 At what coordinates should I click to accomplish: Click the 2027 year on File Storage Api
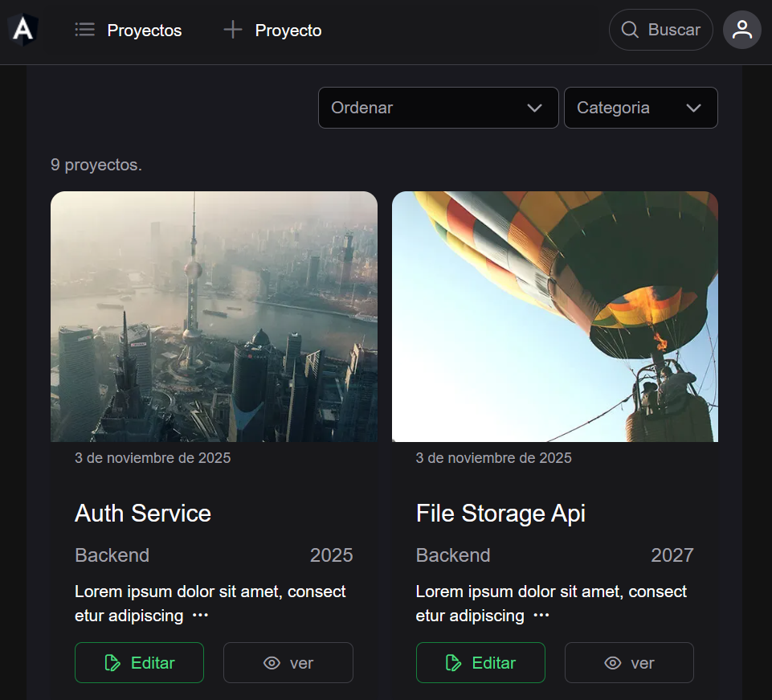click(x=672, y=555)
